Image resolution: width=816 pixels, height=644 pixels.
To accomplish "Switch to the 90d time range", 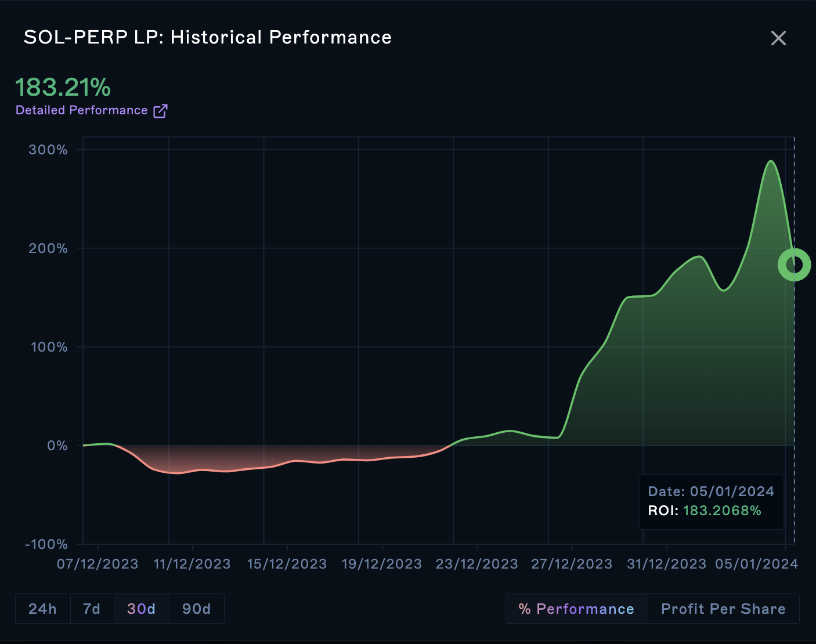I will tap(196, 609).
